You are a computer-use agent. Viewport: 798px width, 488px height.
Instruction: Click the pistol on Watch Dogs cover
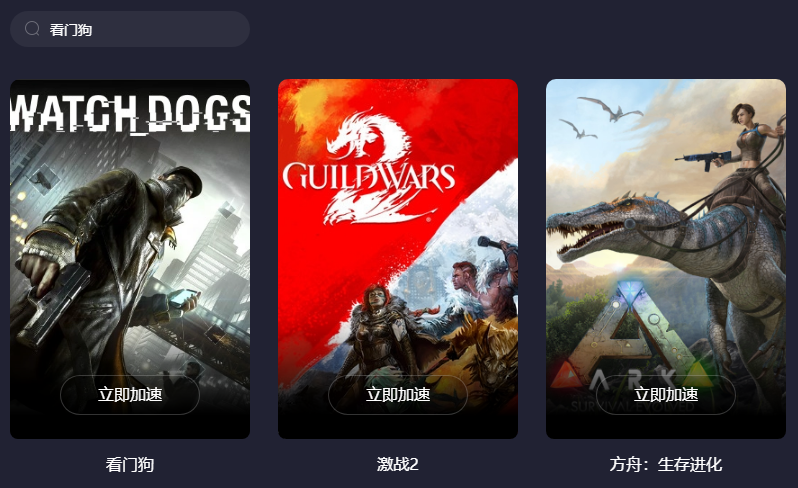point(51,305)
